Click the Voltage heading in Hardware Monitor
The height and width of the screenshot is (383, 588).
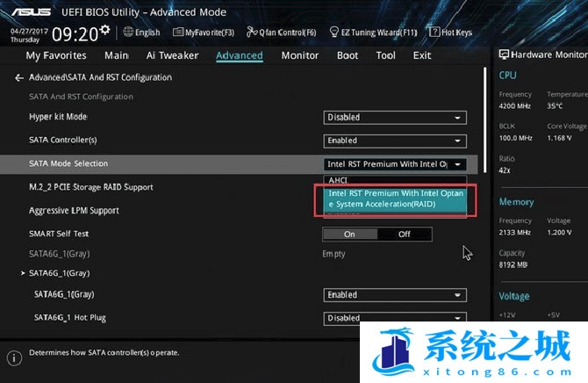pos(514,296)
